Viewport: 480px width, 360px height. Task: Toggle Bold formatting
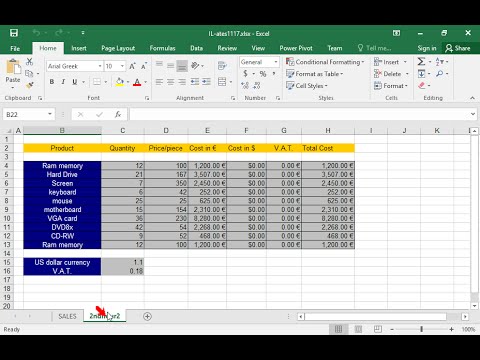point(52,82)
